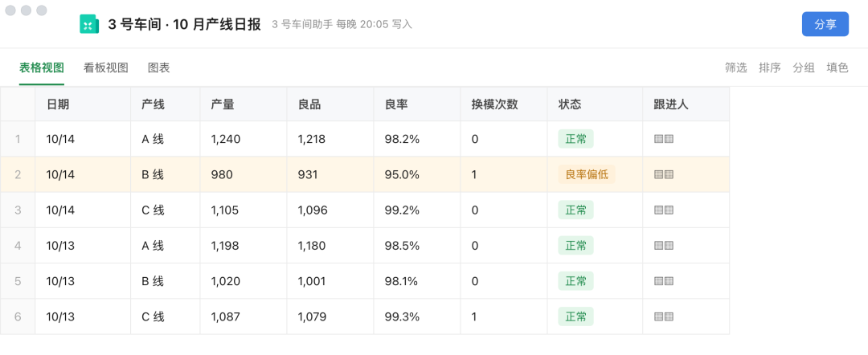Open the 填色 fill color option
868x355 pixels.
click(x=837, y=68)
